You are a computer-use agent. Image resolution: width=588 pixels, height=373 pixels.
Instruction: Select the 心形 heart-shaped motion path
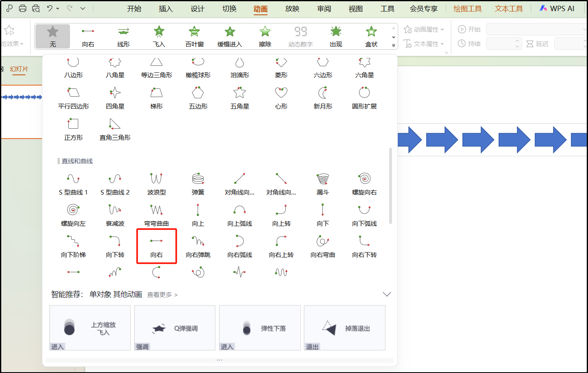click(x=281, y=97)
